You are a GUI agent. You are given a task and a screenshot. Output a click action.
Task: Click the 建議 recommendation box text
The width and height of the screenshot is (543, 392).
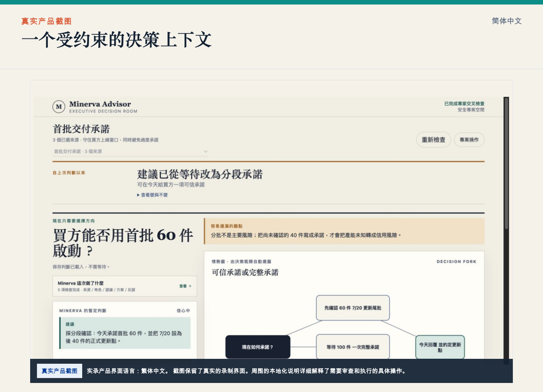tap(125, 333)
